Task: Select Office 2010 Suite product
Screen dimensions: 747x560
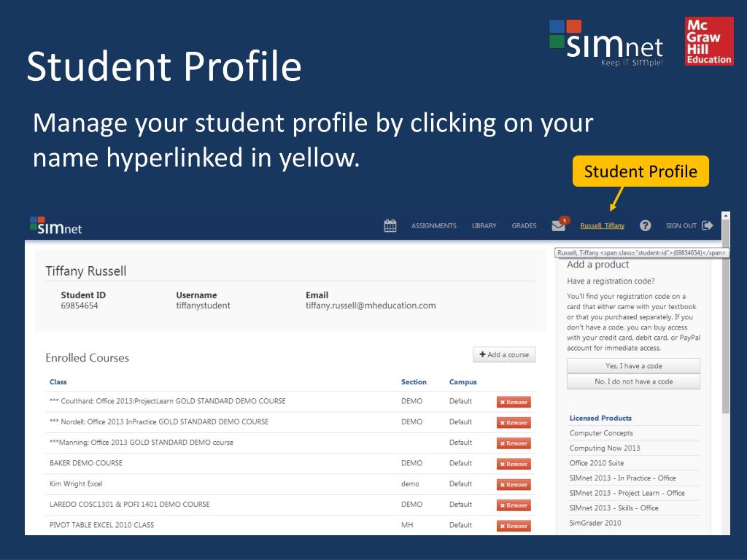Action: pyautogui.click(x=597, y=463)
